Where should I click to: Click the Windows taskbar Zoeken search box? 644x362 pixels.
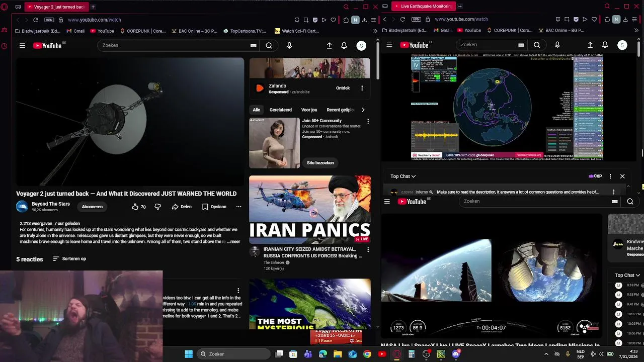232,354
